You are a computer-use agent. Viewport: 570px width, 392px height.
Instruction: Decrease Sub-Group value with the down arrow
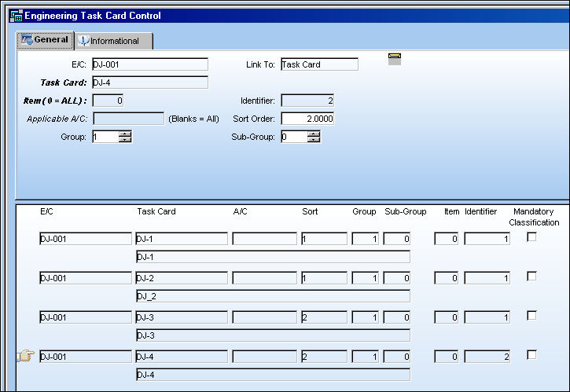pos(314,140)
